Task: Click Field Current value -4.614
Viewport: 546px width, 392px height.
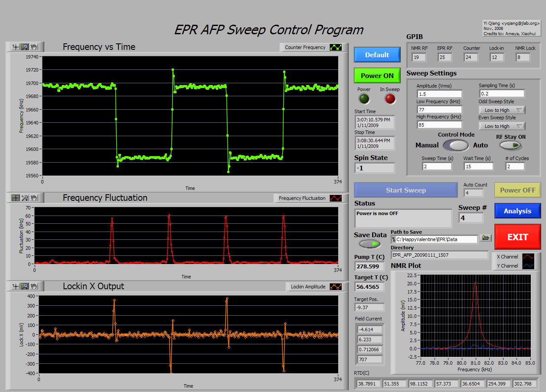Action: (x=370, y=330)
